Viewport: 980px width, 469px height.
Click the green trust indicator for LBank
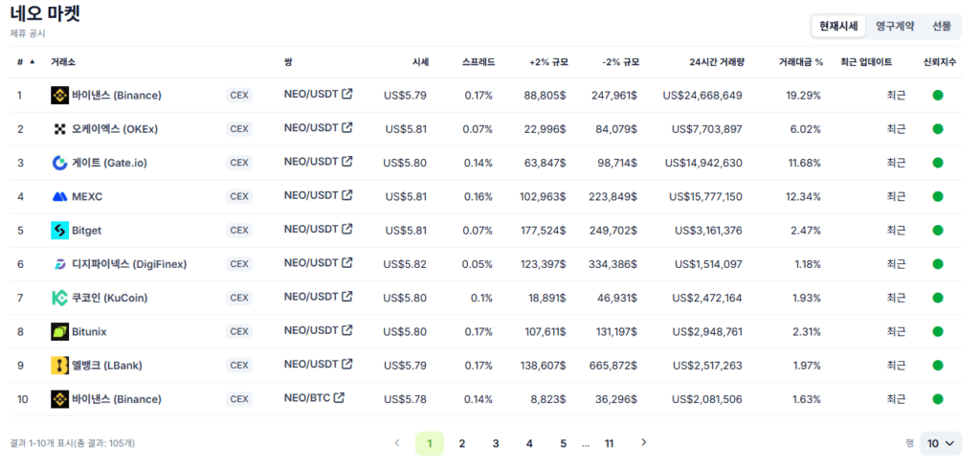tap(938, 366)
